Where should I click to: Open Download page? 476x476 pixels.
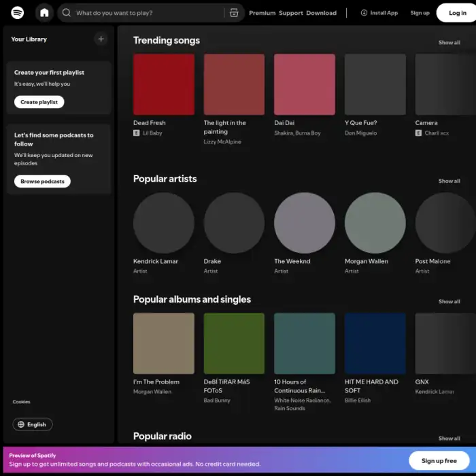pyautogui.click(x=321, y=13)
